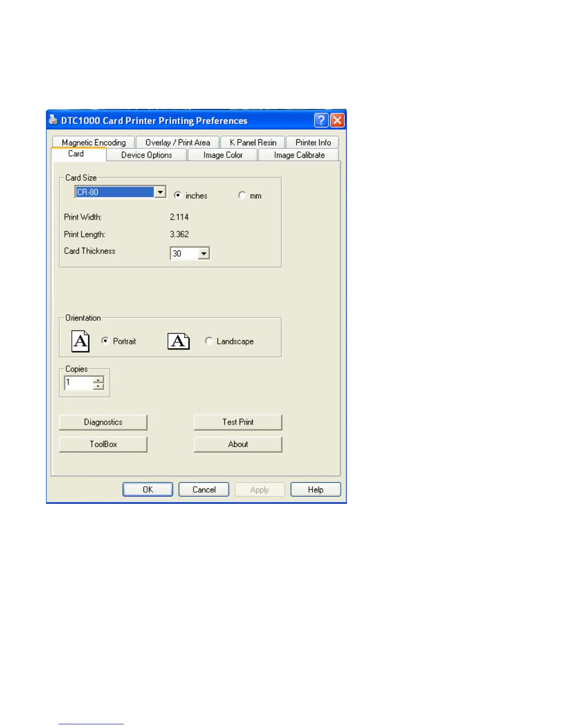
Task: Choose Portrait orientation radio button
Action: point(105,341)
